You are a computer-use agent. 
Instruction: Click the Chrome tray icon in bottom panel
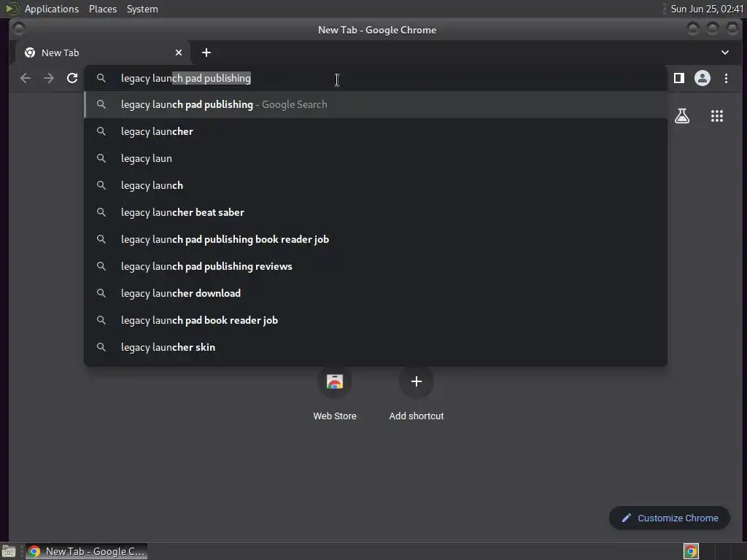[691, 551]
